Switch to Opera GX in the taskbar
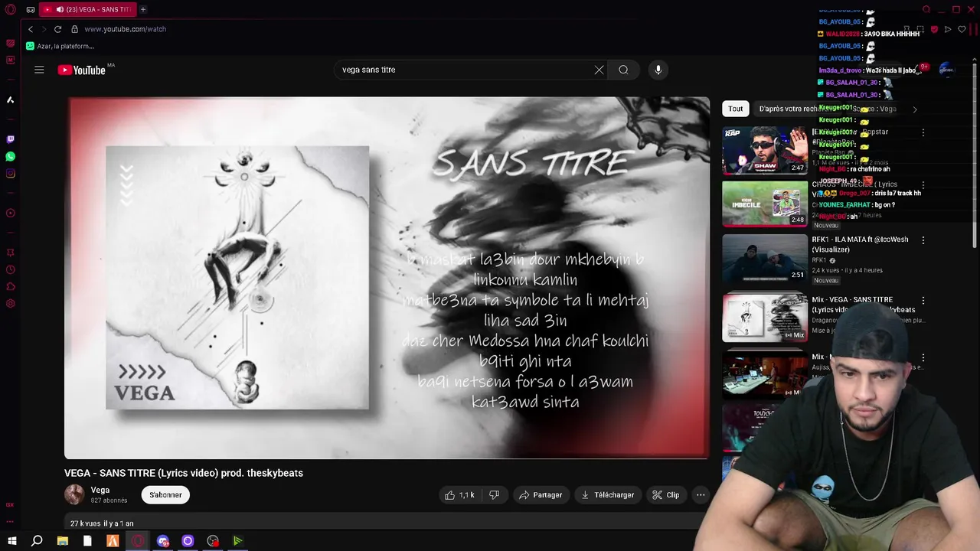Image resolution: width=980 pixels, height=551 pixels. [x=138, y=541]
